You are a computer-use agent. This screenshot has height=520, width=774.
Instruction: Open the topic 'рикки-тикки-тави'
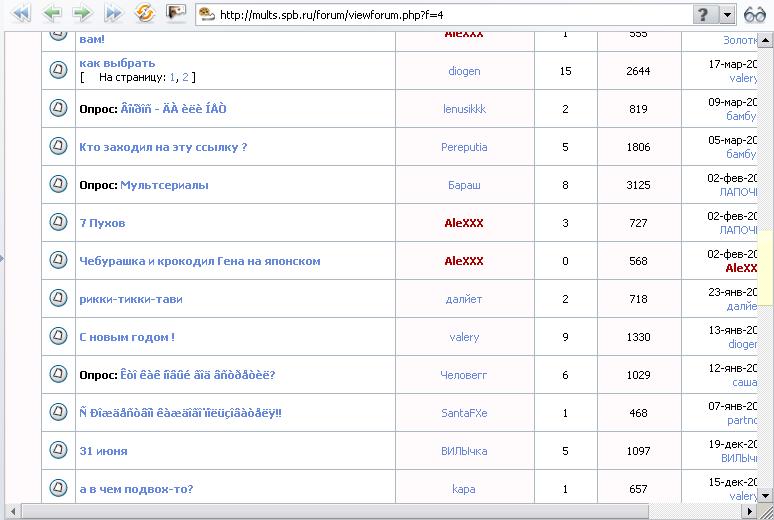point(131,299)
